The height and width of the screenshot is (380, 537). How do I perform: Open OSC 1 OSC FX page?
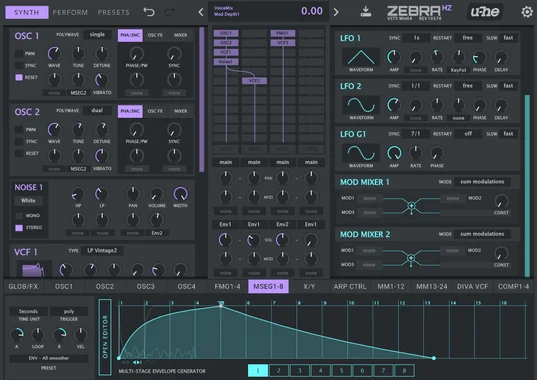(155, 35)
